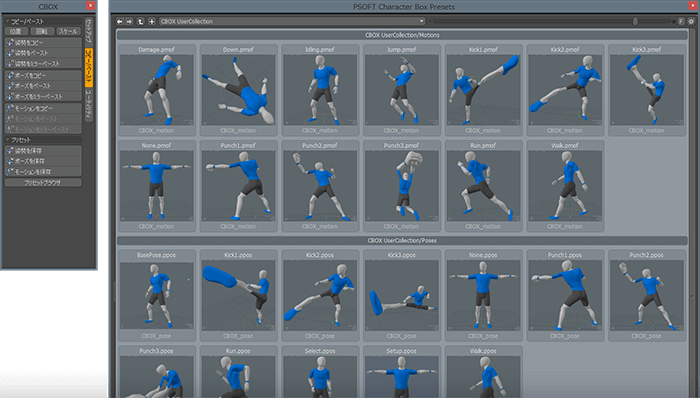Select the Kick3.ppos pose preset

(402, 295)
